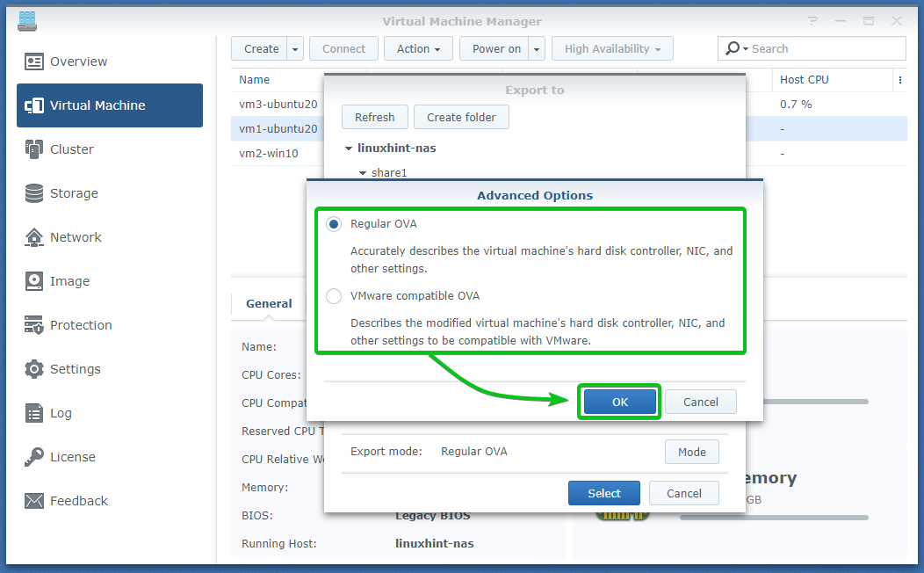This screenshot has width=924, height=573.
Task: Click the Power on button
Action: click(495, 49)
